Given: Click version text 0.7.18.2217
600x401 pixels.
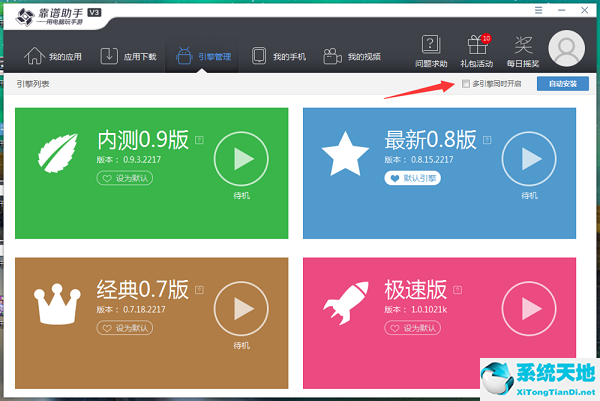Looking at the screenshot, I should click(x=144, y=310).
